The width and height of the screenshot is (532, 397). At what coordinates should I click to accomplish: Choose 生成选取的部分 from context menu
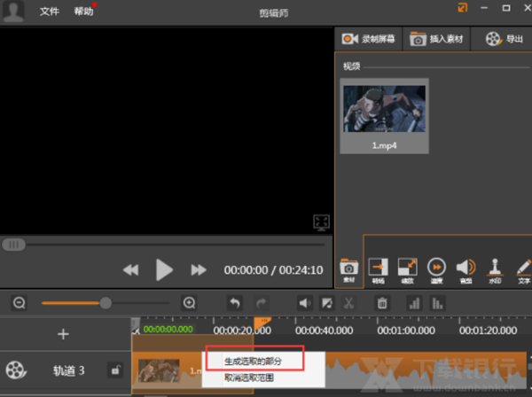[x=254, y=361]
